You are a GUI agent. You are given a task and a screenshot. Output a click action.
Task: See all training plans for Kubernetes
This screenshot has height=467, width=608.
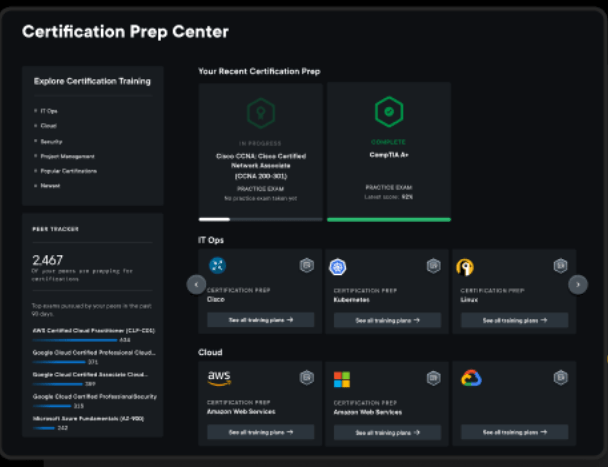pyautogui.click(x=387, y=320)
